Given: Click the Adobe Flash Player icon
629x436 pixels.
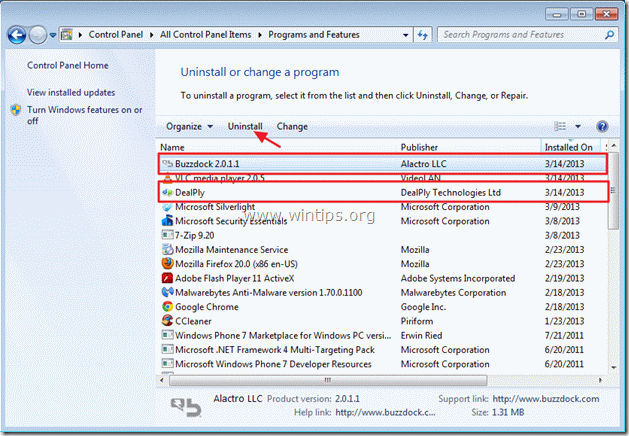Looking at the screenshot, I should tap(167, 278).
